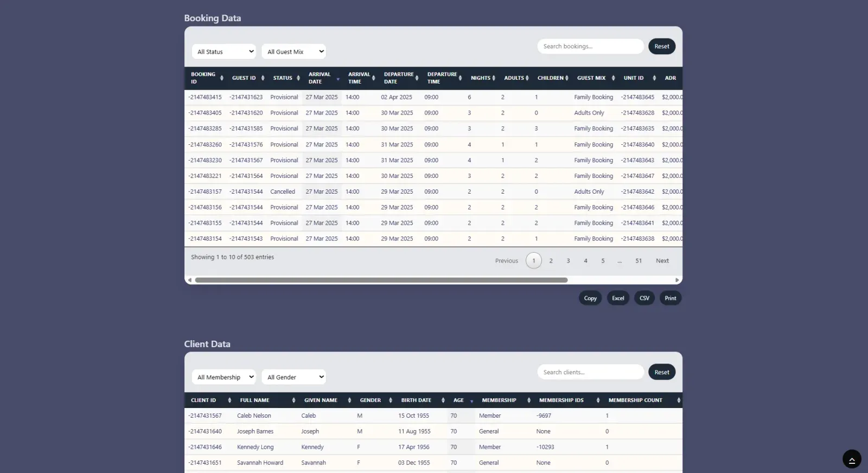
Task: Click client name Caleb Nelson
Action: 254,416
